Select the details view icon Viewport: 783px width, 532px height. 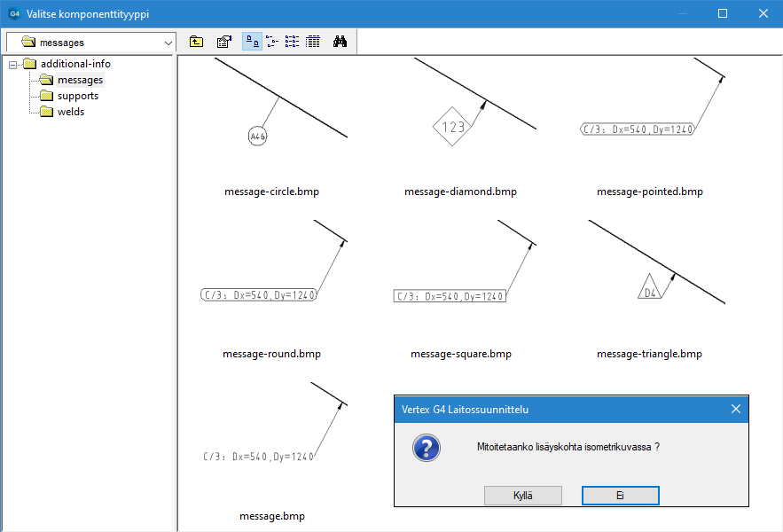pos(312,42)
